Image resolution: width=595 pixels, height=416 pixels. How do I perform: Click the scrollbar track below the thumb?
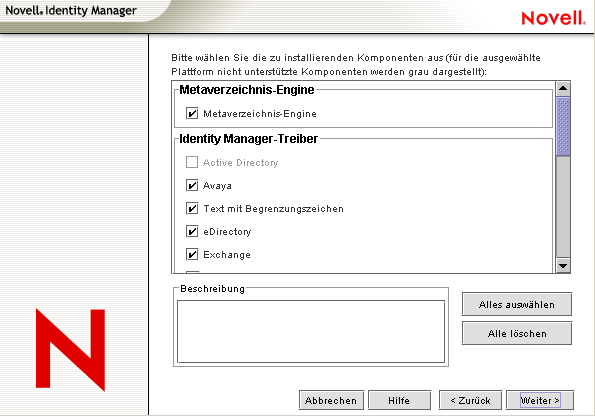pos(563,207)
